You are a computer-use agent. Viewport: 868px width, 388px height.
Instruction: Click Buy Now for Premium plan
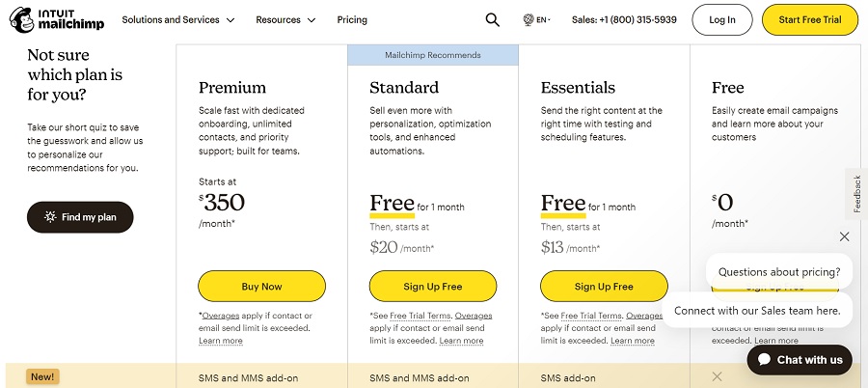(x=261, y=287)
